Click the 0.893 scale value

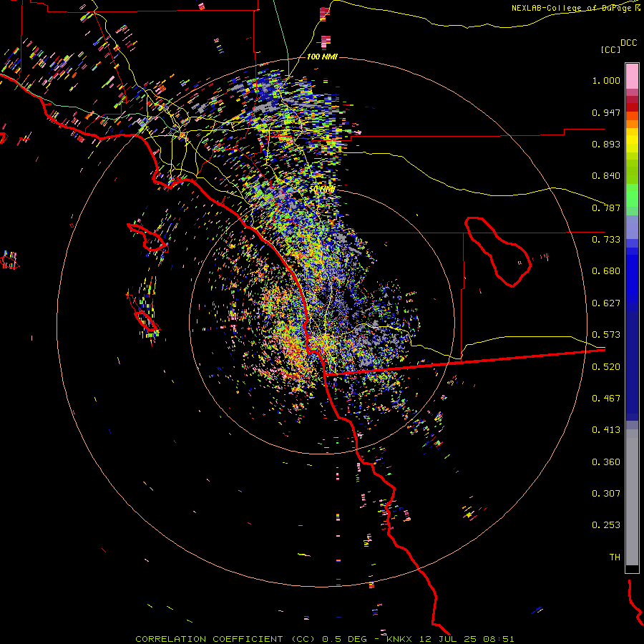(606, 144)
